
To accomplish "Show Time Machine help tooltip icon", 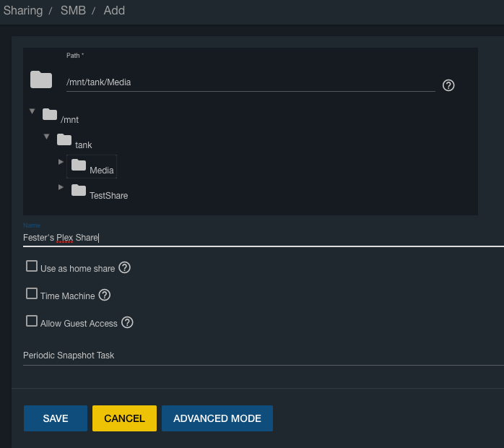I will [x=105, y=295].
